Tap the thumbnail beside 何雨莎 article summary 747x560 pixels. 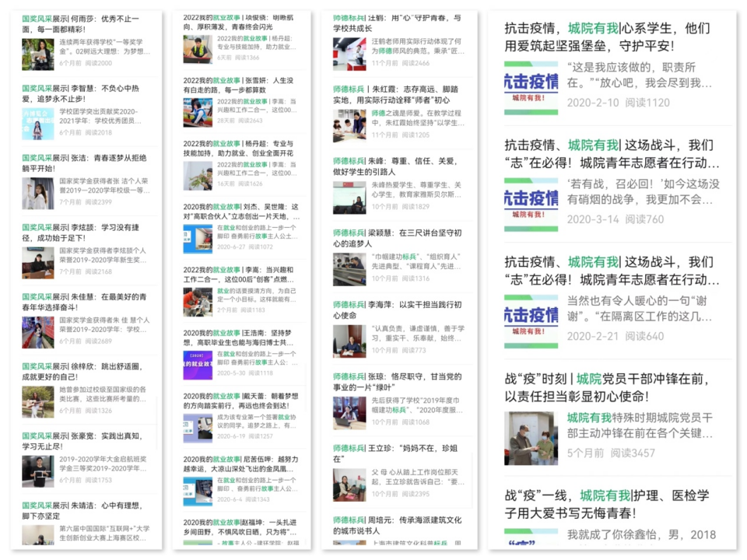(x=38, y=54)
